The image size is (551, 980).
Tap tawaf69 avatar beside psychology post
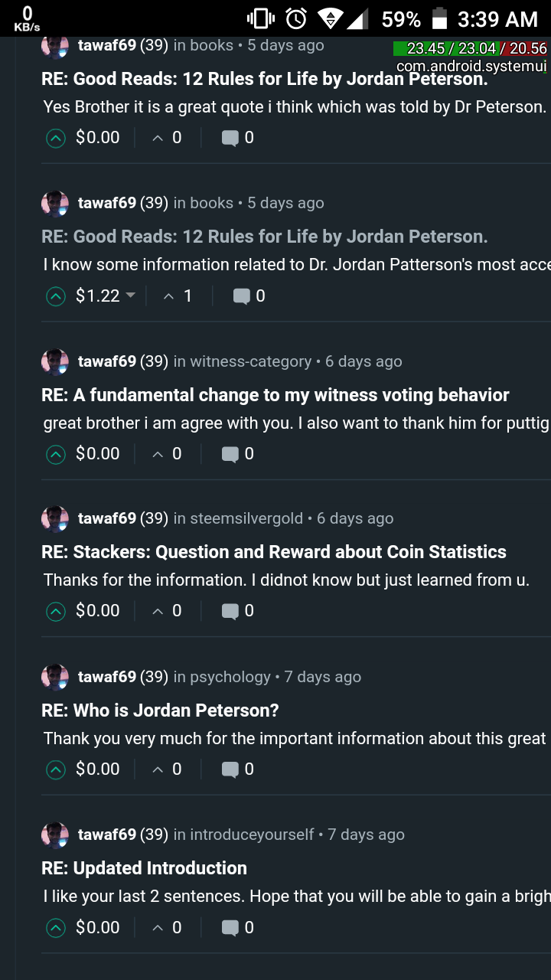click(x=55, y=677)
